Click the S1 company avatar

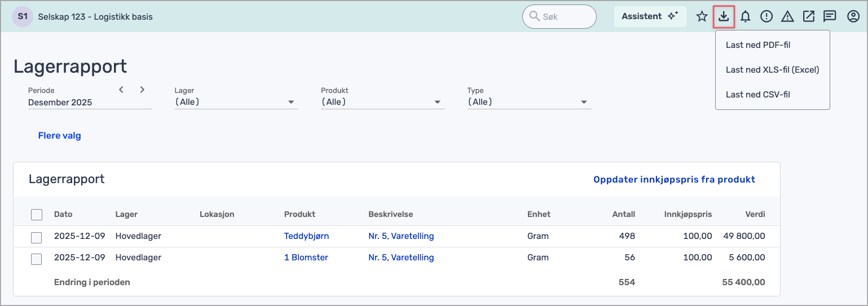click(x=23, y=17)
